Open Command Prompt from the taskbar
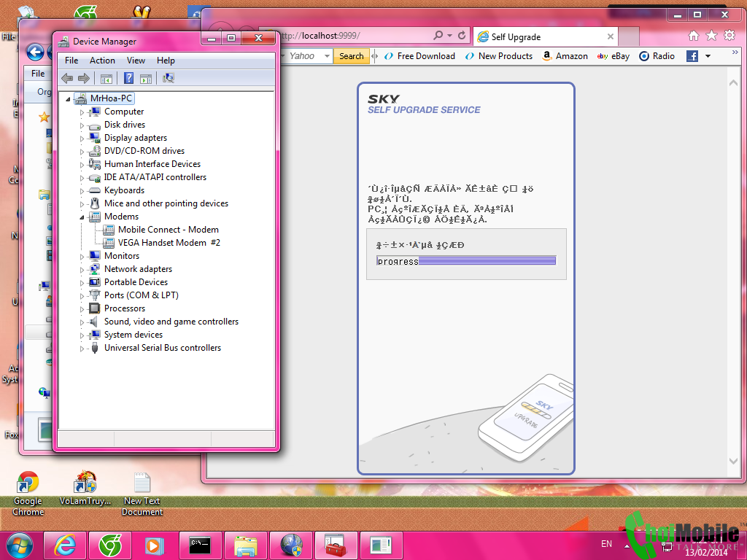 pyautogui.click(x=200, y=545)
